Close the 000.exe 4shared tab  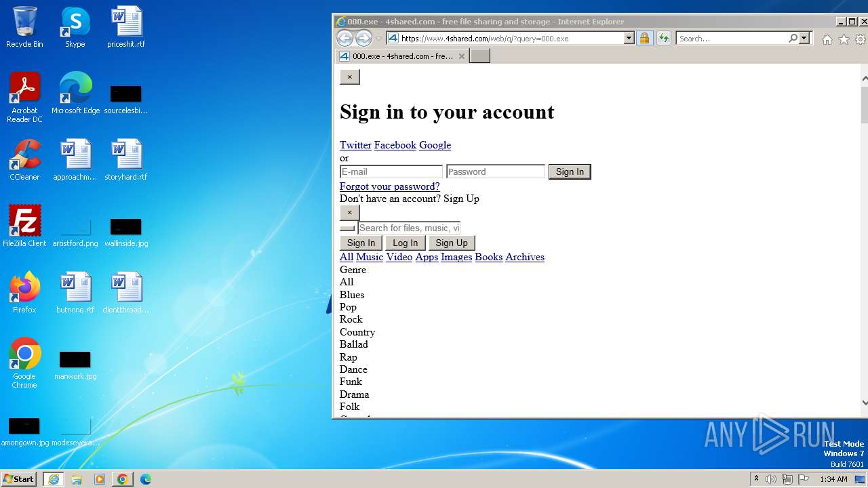point(462,56)
